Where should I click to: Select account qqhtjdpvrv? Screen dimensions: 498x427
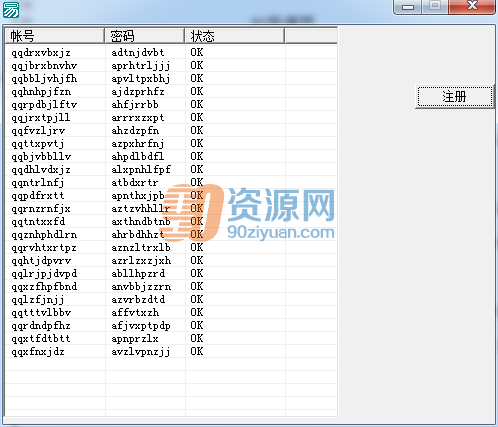[41, 261]
